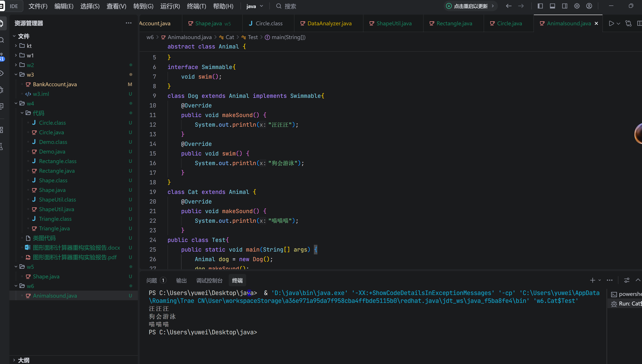
Task: Click the new terminal plus icon
Action: (x=592, y=280)
